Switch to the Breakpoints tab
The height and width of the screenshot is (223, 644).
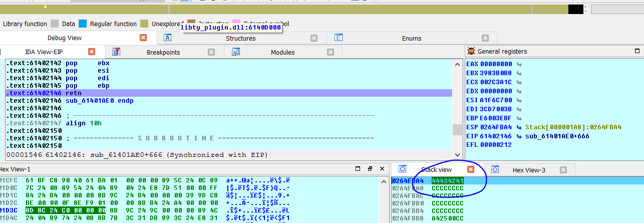(x=163, y=52)
